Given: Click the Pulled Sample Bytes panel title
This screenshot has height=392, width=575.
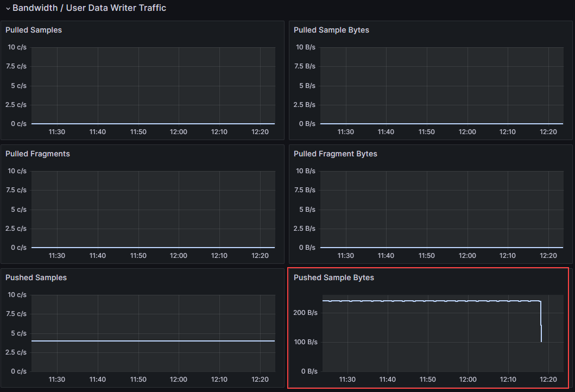Looking at the screenshot, I should pos(331,30).
